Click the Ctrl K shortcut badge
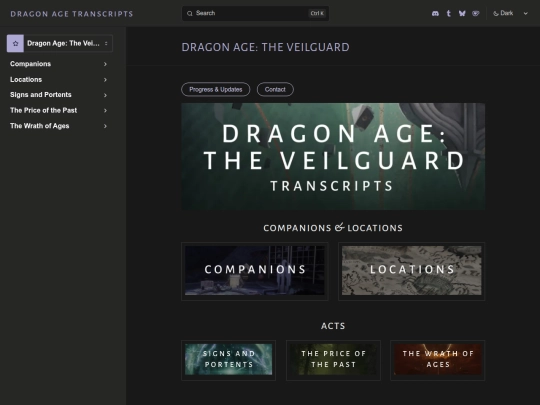 317,13
